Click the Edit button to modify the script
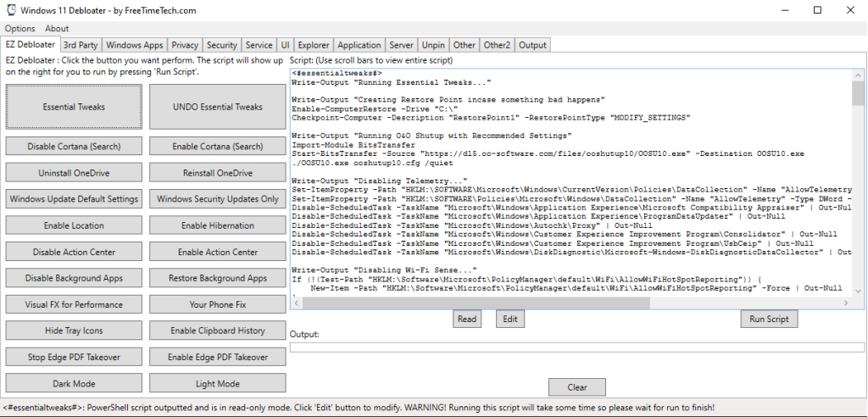The image size is (868, 417). (x=509, y=319)
